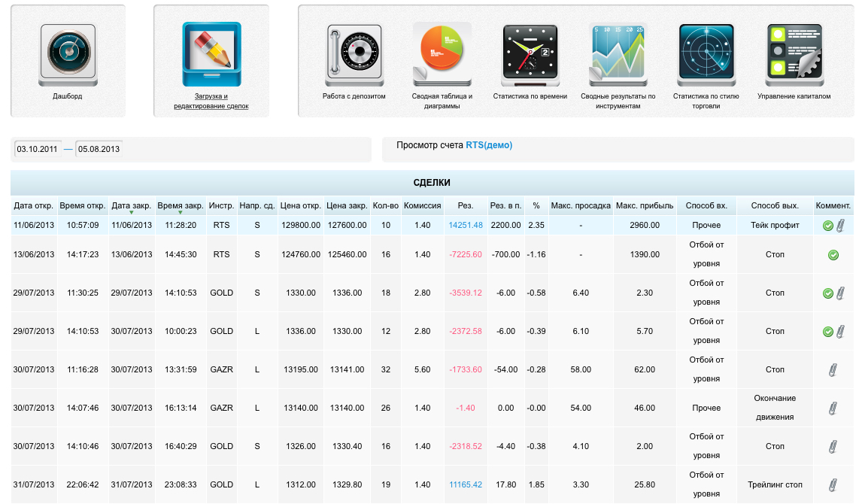Viewport: 865px width, 504px height.
Task: Sort by Дата закр. column header
Action: (x=132, y=205)
